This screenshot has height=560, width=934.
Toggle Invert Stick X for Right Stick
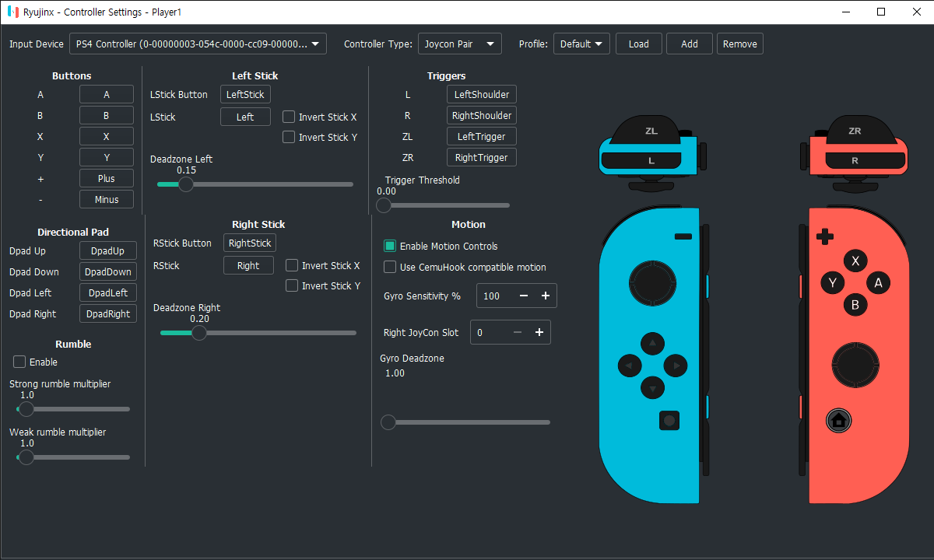click(x=292, y=265)
